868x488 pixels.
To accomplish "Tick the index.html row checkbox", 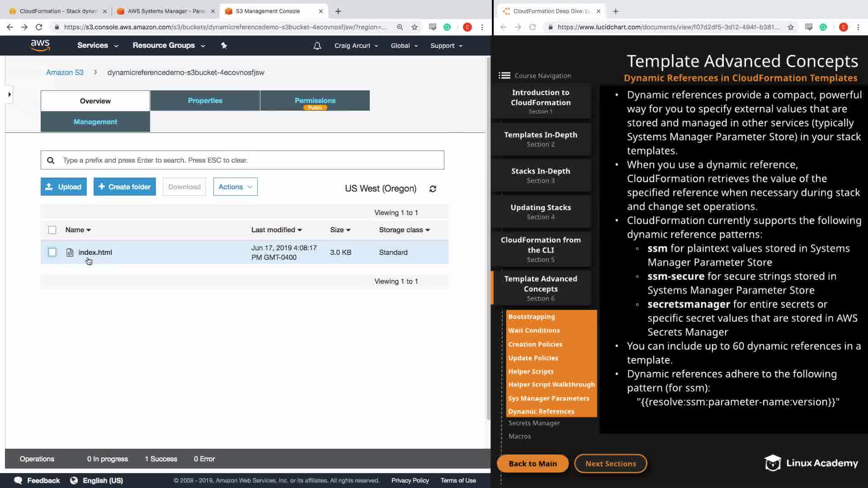I will click(x=52, y=252).
